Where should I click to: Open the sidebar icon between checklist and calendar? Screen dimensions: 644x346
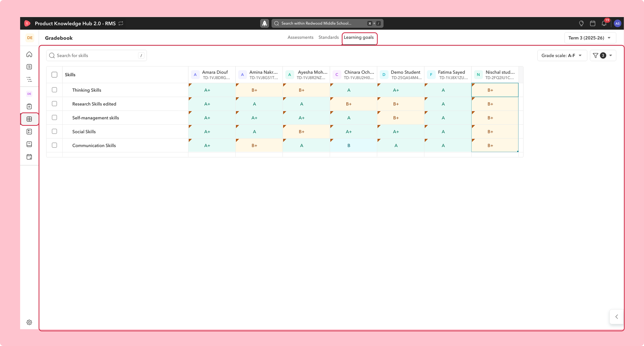[x=29, y=144]
